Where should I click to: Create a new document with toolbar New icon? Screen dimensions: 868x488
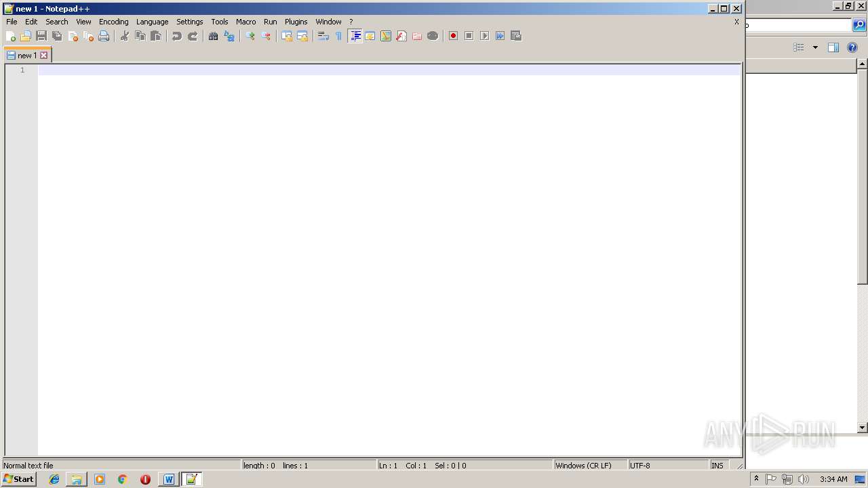[10, 36]
